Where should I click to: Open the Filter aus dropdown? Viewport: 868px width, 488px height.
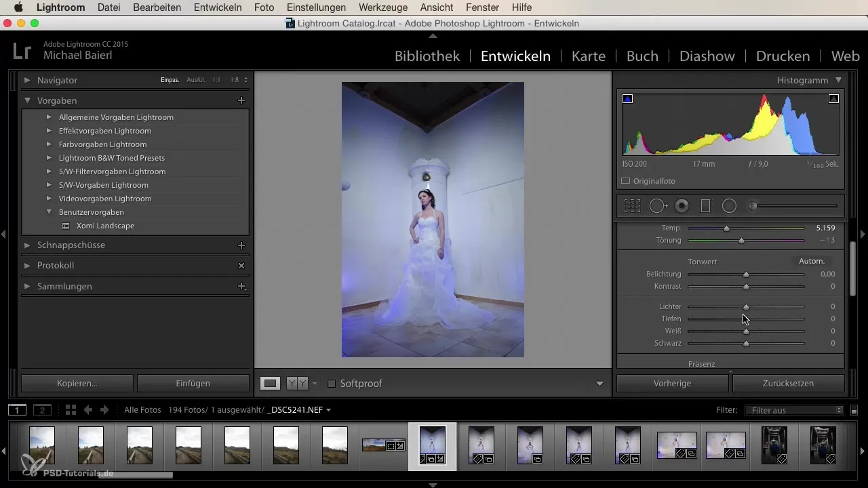click(x=793, y=410)
